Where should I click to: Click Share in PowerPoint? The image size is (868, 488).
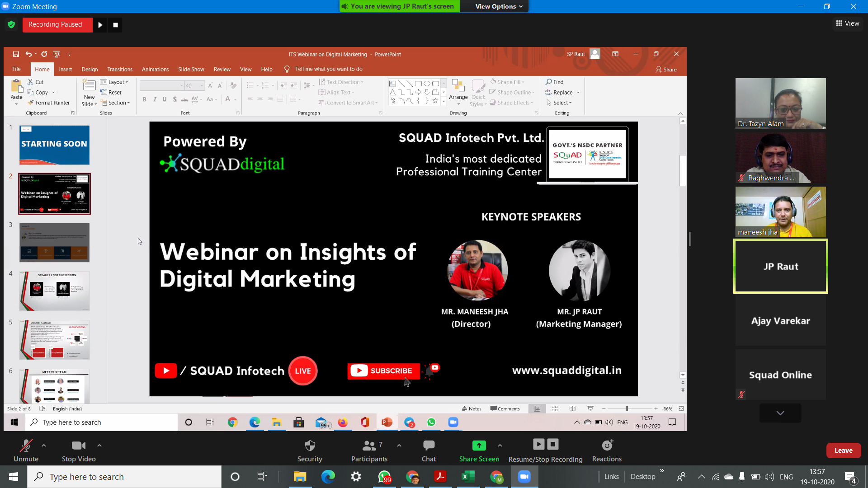click(x=666, y=69)
